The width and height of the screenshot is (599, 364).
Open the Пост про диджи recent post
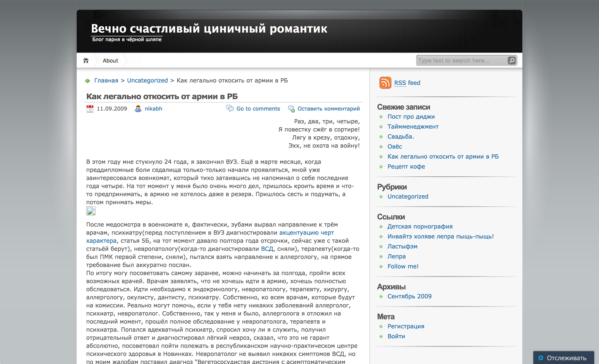pos(411,116)
